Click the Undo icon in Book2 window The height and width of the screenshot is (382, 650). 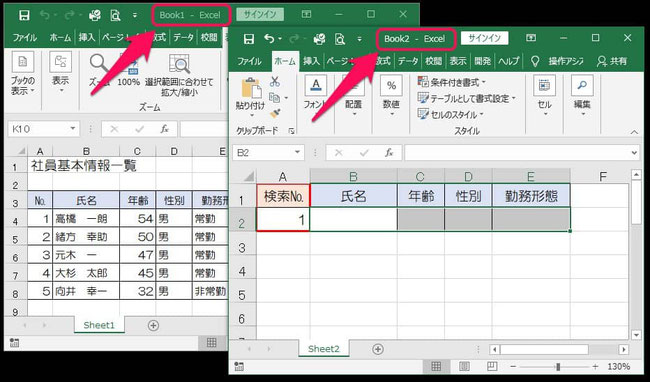click(x=269, y=39)
